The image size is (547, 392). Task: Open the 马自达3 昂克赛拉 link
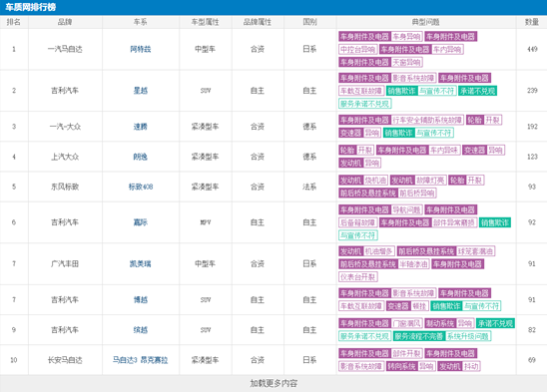140,360
